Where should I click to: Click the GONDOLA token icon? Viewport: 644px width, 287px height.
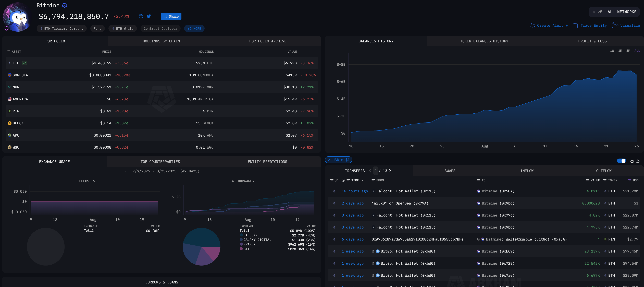9,75
